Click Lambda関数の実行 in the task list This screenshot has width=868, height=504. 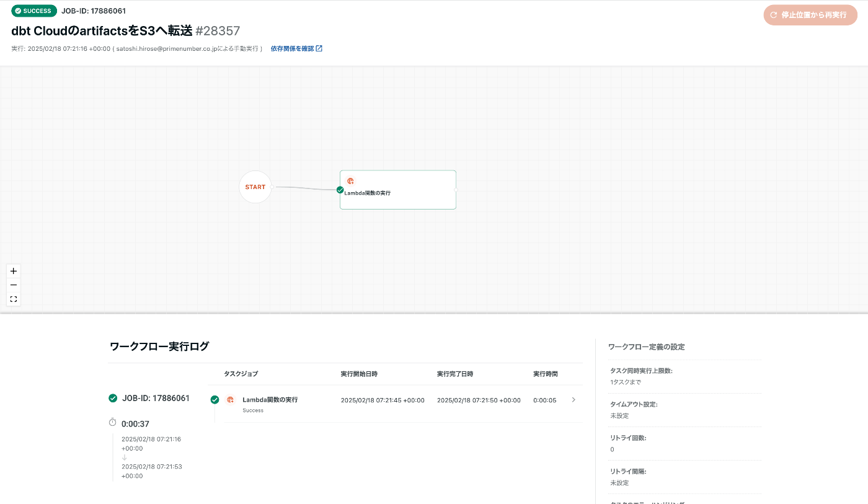coord(270,400)
